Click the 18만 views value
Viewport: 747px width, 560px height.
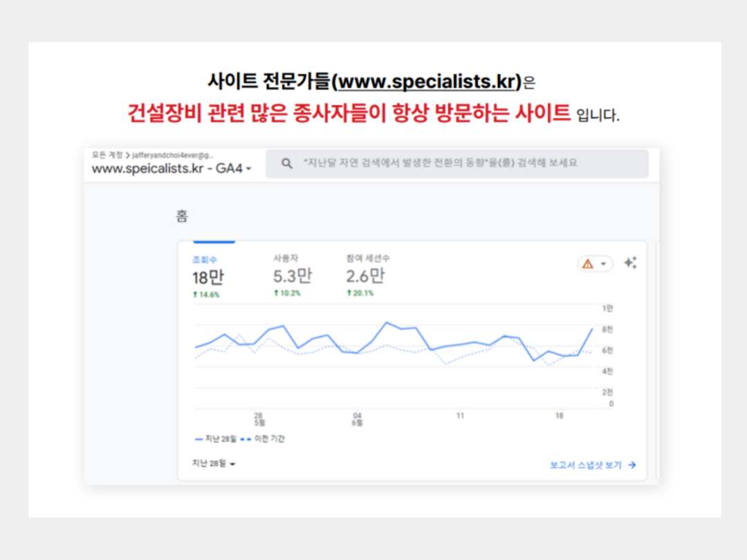click(x=207, y=278)
